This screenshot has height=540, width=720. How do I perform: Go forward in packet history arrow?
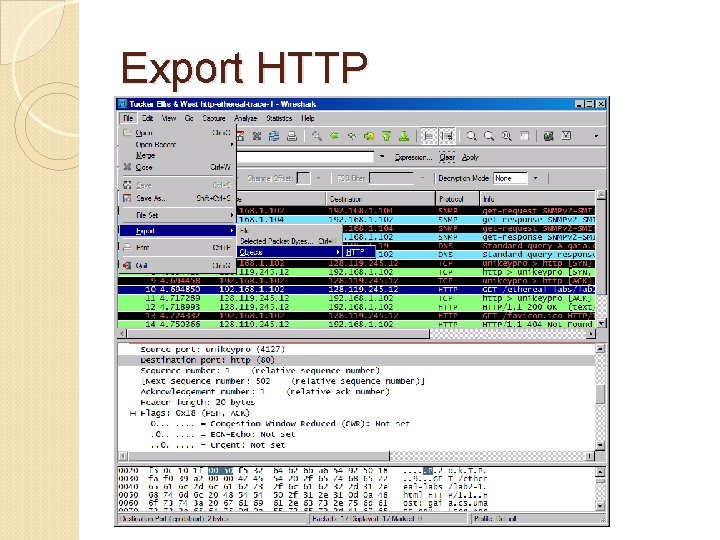tap(352, 136)
